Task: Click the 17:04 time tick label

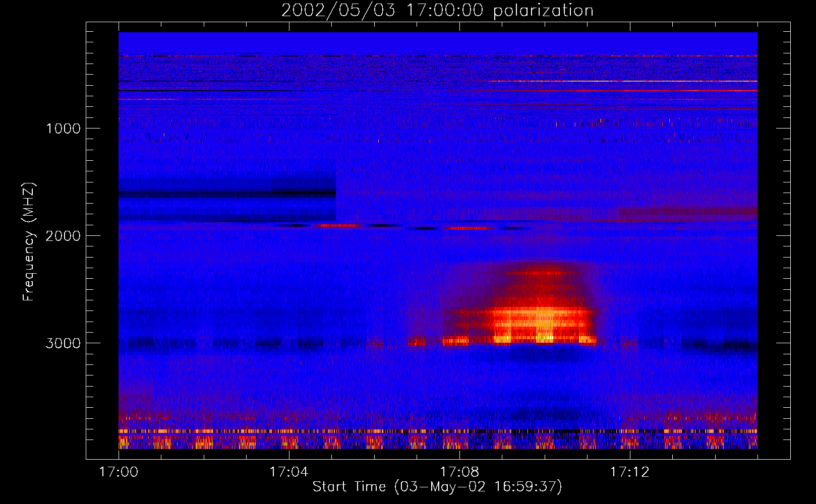Action: (x=288, y=472)
